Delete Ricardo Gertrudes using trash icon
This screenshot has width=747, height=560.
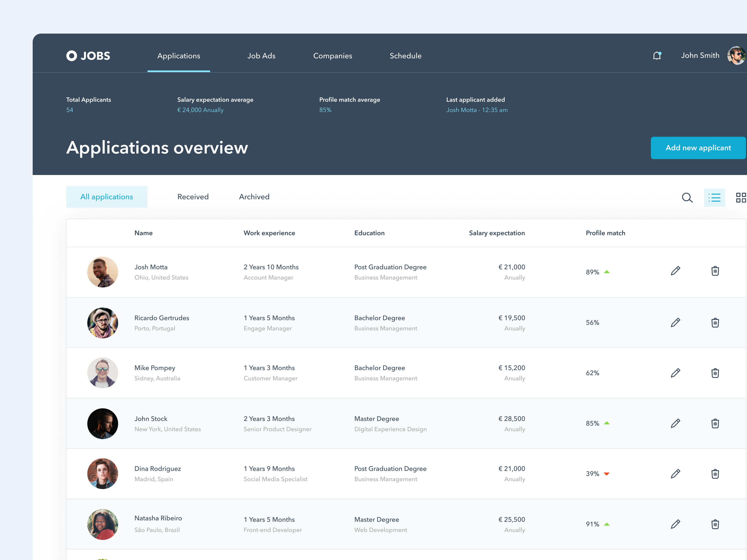coord(715,323)
